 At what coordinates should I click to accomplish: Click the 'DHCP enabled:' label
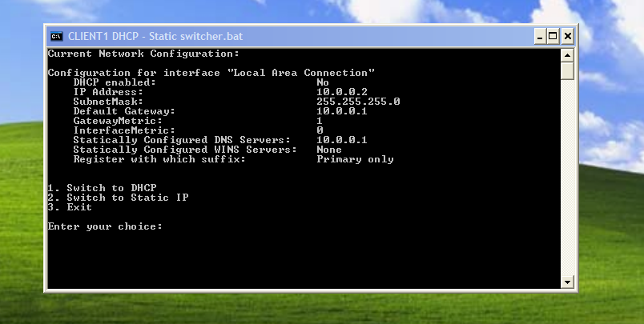(115, 82)
